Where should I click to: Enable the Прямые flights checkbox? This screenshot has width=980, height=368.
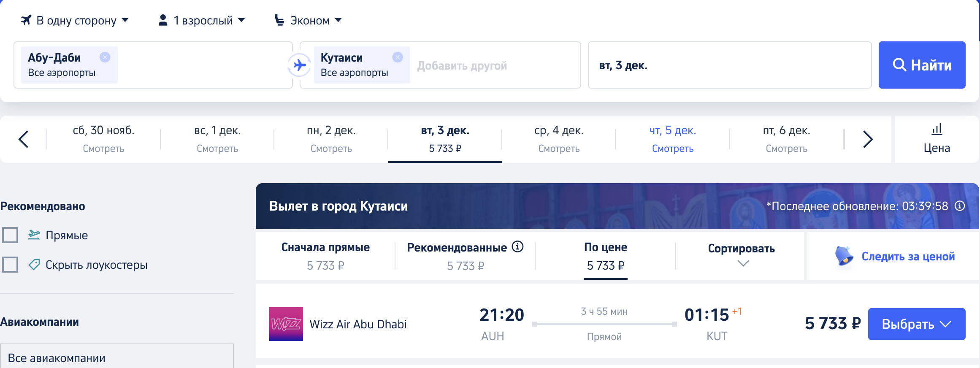[10, 235]
